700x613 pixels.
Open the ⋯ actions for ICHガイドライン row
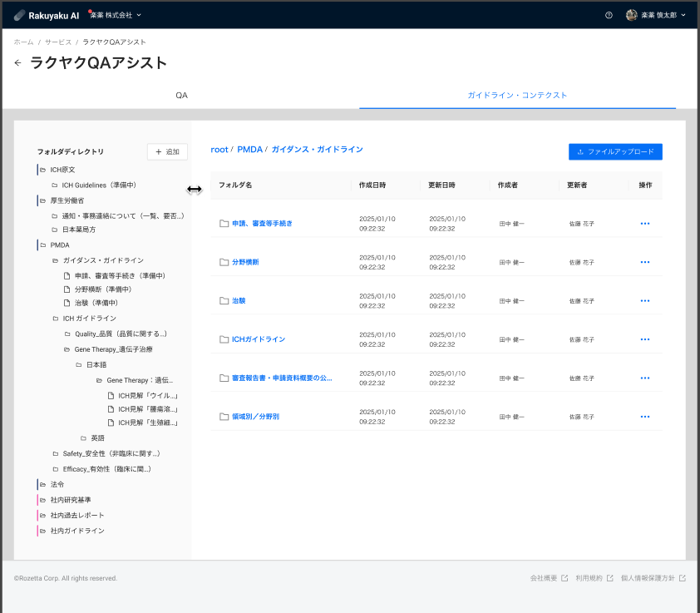[644, 339]
